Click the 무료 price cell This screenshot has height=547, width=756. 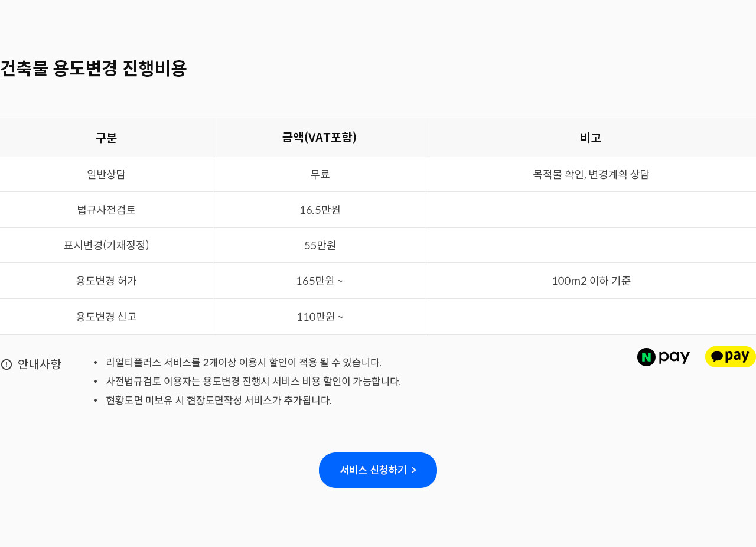point(320,174)
